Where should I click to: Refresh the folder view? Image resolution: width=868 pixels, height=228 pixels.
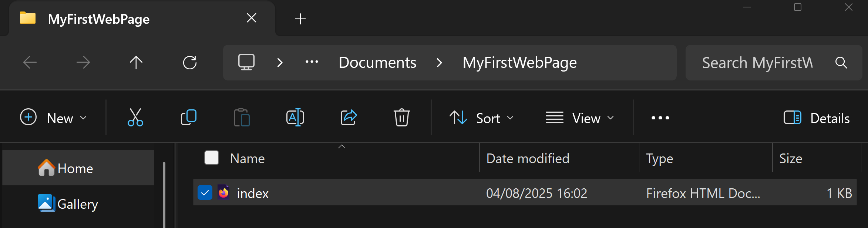click(x=190, y=62)
